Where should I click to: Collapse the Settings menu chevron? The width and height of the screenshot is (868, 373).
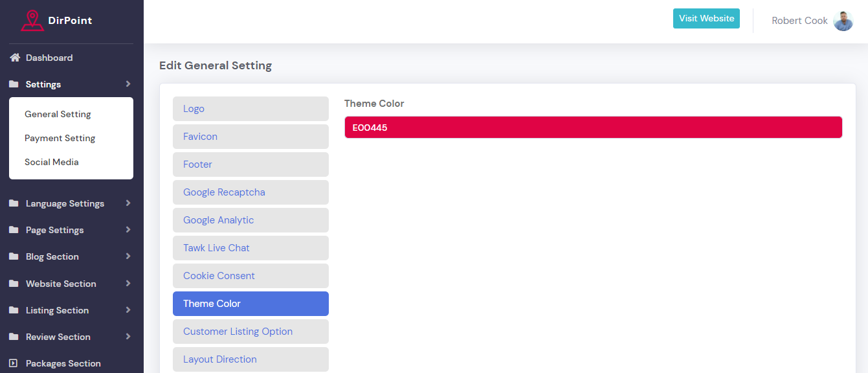point(128,84)
